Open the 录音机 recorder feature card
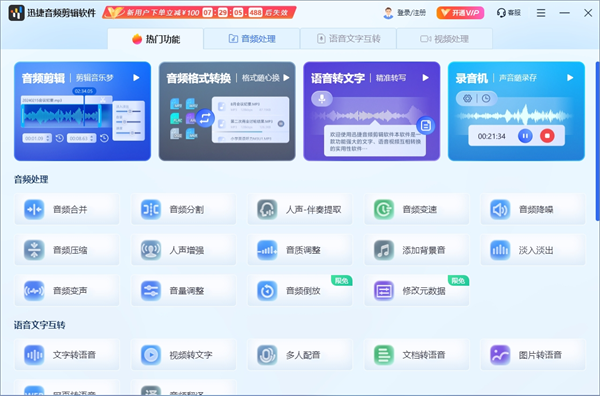The width and height of the screenshot is (600, 396). (516, 111)
